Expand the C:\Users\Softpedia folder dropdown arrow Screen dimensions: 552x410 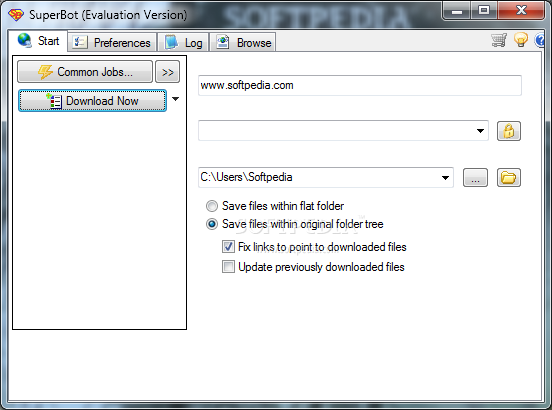click(445, 178)
